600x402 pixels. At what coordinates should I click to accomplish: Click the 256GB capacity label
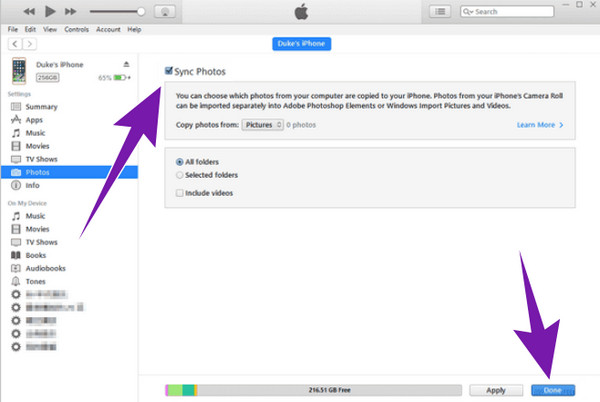click(x=47, y=78)
